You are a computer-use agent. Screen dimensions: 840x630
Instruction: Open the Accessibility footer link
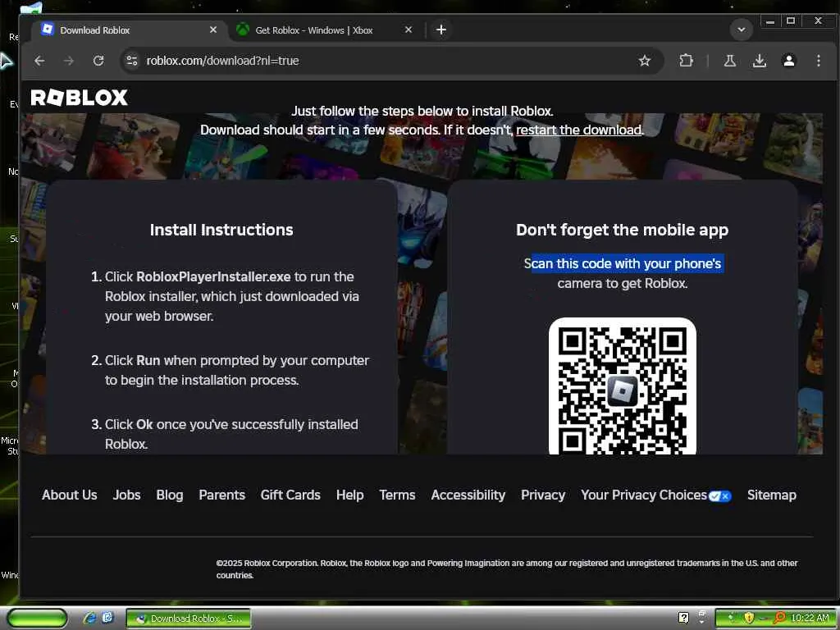[468, 495]
